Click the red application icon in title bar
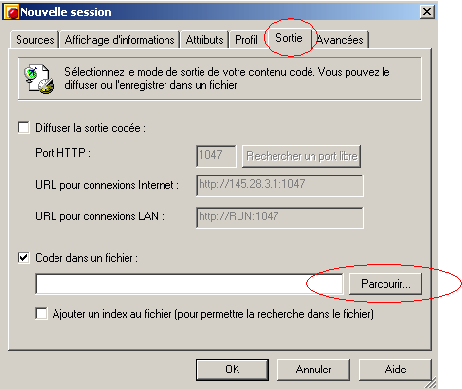 coord(11,12)
